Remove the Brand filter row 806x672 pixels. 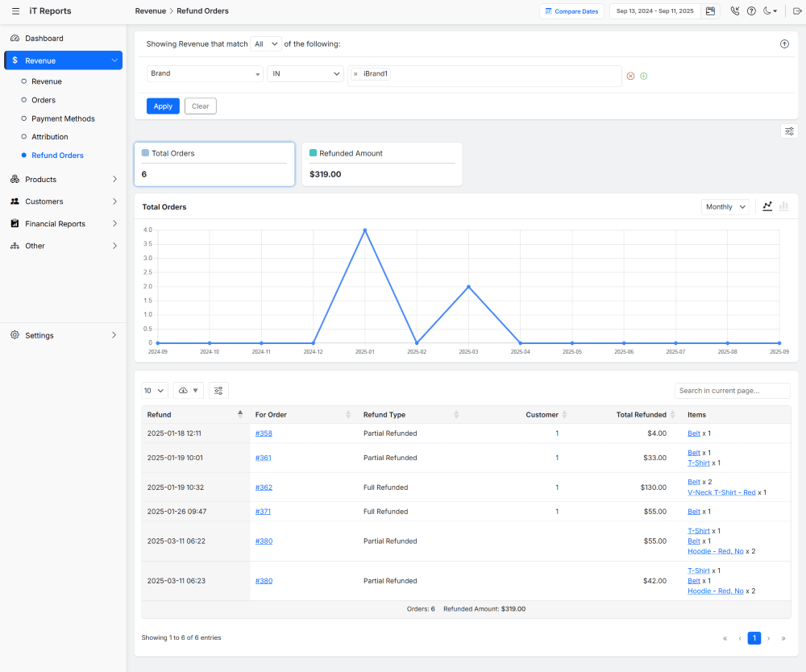point(630,76)
